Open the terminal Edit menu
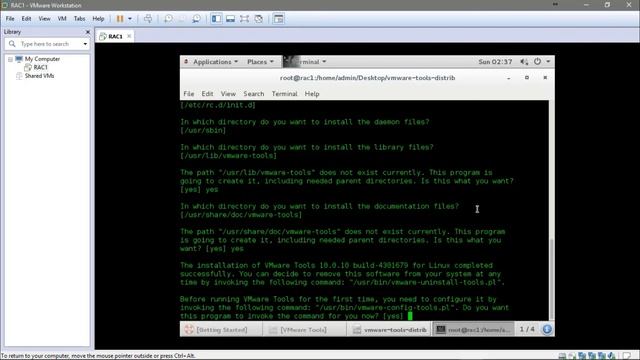 207,94
